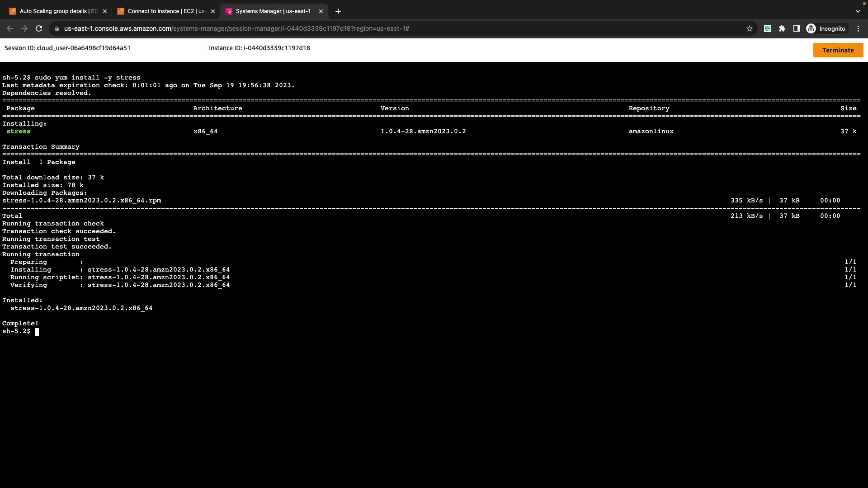Viewport: 868px width, 488px height.
Task: Open a new browser tab
Action: pyautogui.click(x=338, y=11)
